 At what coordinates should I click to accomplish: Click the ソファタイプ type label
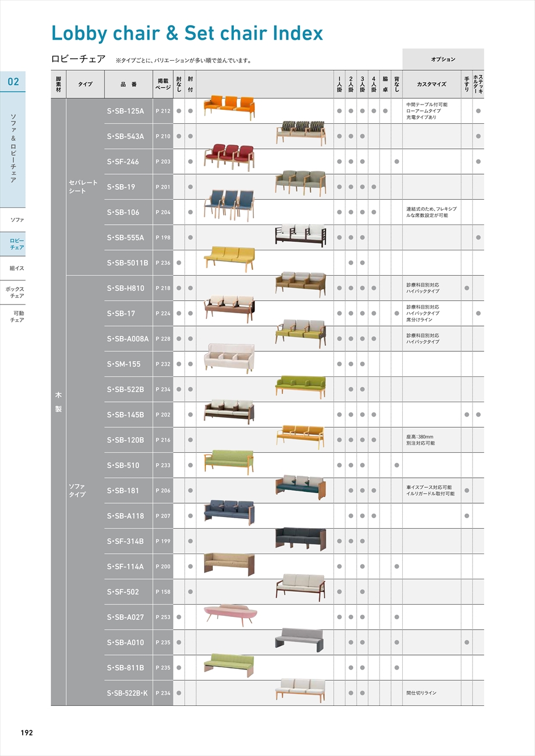pos(78,490)
